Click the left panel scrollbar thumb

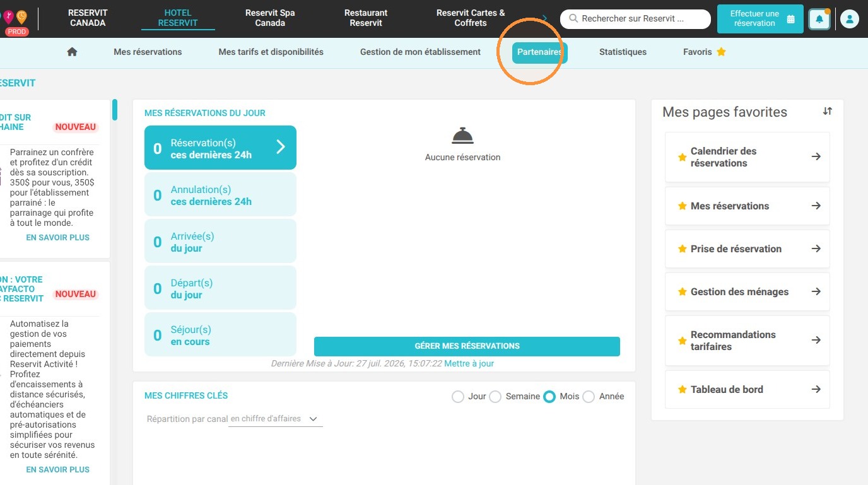115,110
